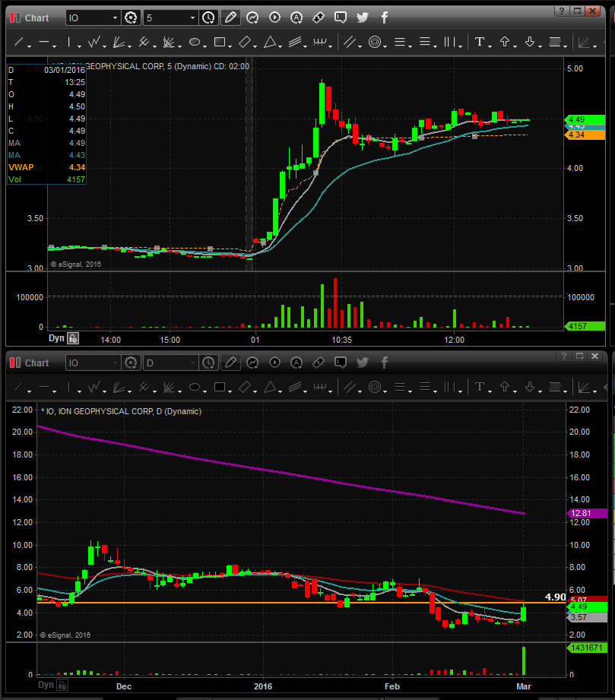Open the comment bubble icon in the bottom chart
The width and height of the screenshot is (615, 700).
point(341,363)
